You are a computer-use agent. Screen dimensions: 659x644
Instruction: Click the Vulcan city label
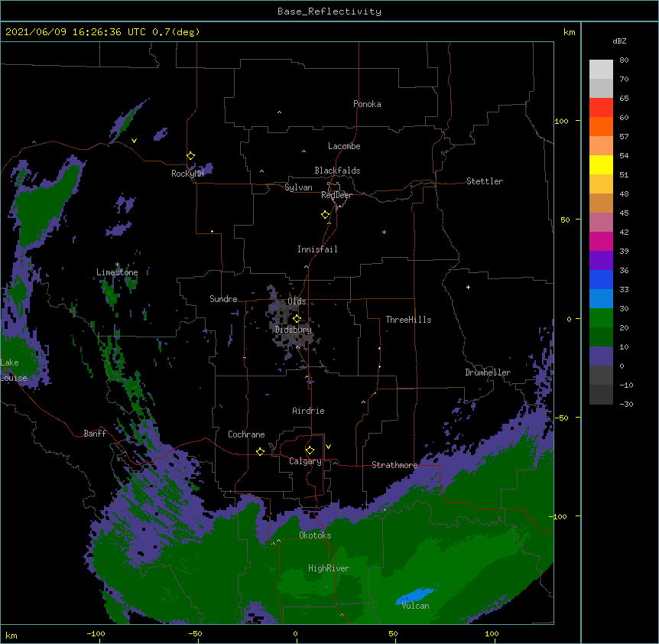point(415,606)
